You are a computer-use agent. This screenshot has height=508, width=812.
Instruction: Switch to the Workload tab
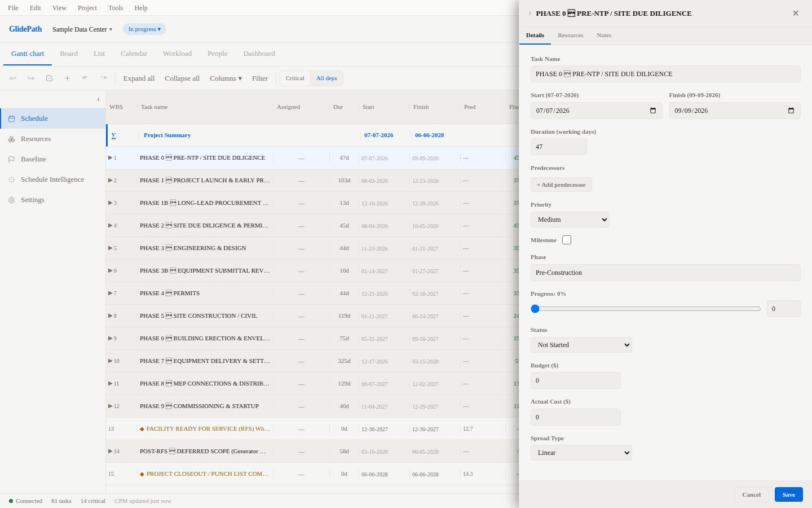tap(177, 54)
